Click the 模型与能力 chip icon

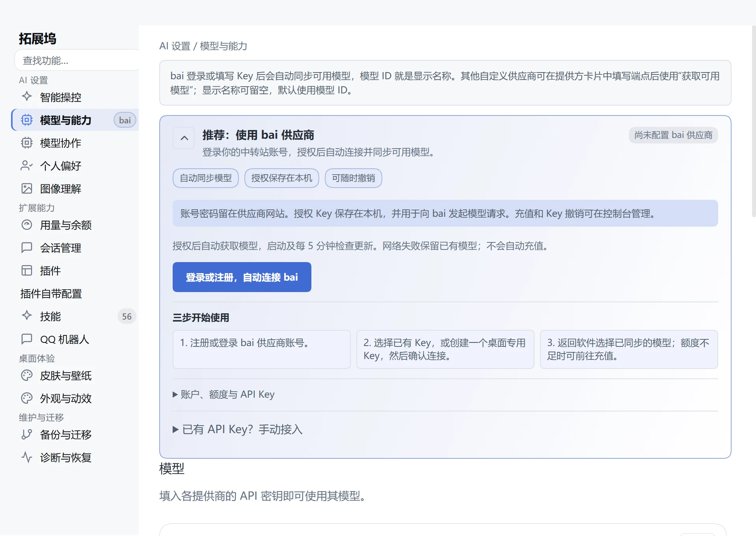point(27,120)
